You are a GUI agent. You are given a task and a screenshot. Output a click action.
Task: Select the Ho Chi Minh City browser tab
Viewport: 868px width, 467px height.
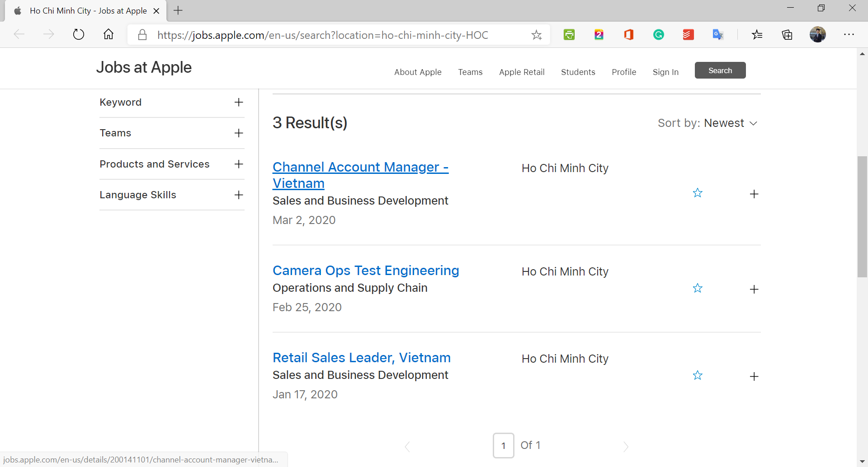(86, 11)
